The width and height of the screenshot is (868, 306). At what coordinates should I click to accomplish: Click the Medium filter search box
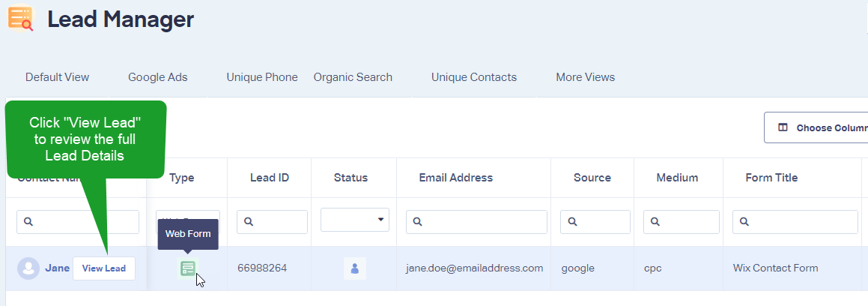(x=682, y=222)
